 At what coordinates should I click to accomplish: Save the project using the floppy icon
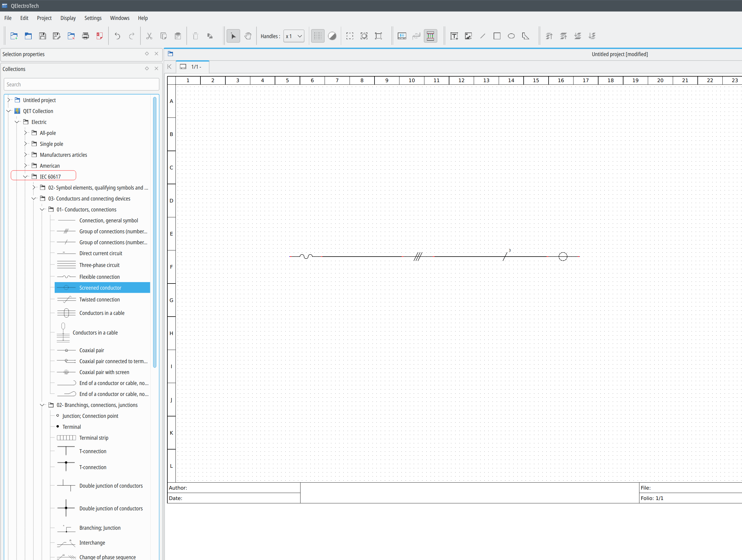[43, 36]
